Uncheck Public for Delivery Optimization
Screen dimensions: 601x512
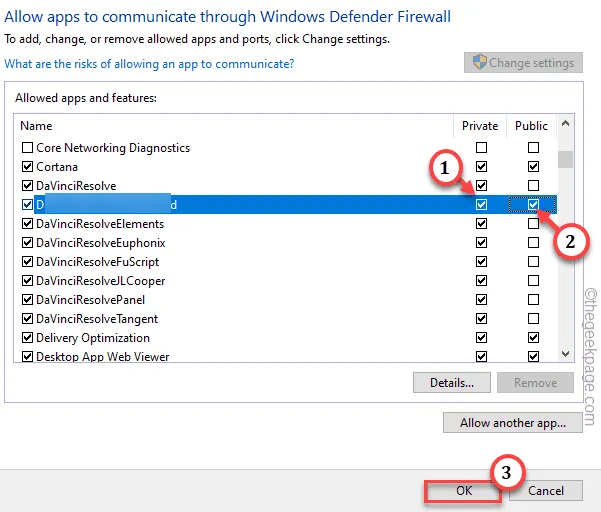coord(533,338)
